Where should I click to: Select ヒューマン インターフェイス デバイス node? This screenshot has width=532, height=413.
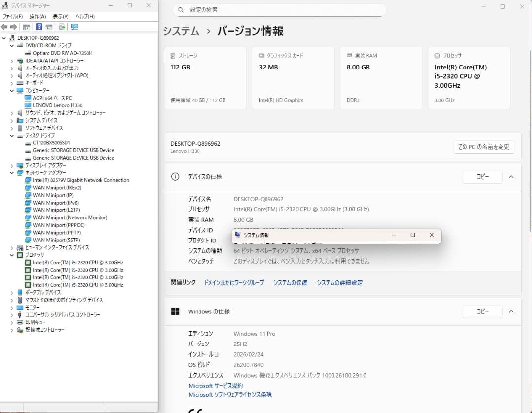pos(57,247)
